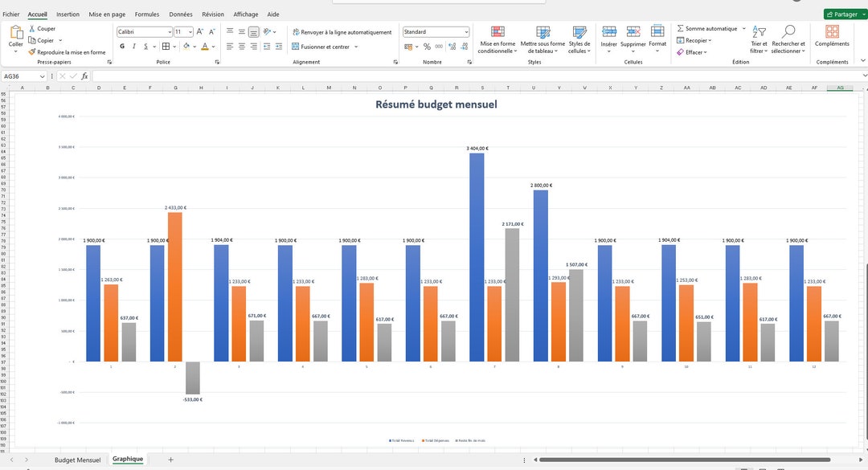Open the font size 11 dropdown
This screenshot has width=868, height=470.
190,32
